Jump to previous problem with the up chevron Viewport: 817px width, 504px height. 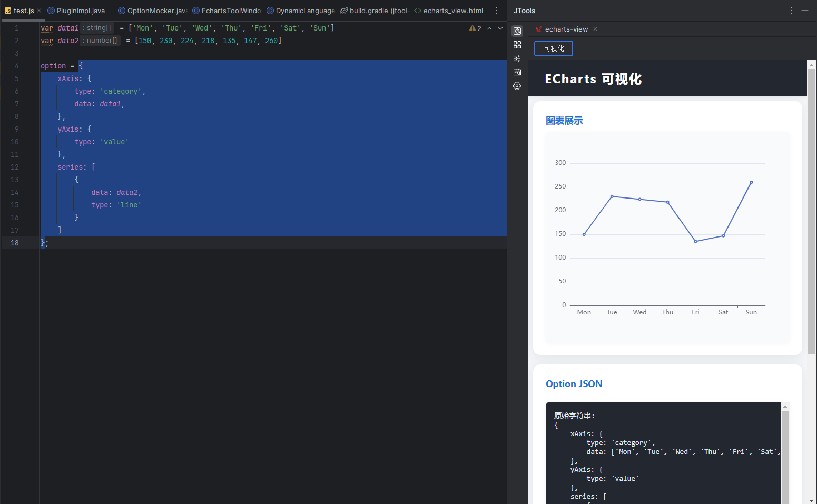489,28
